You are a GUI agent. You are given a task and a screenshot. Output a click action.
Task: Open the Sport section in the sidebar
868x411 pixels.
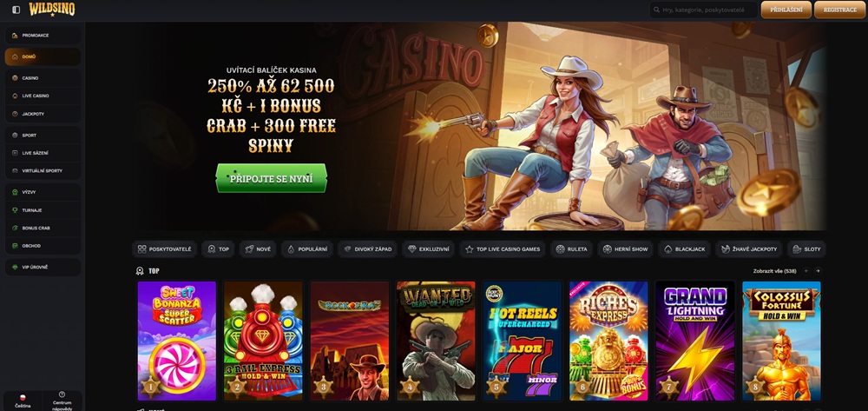click(43, 136)
